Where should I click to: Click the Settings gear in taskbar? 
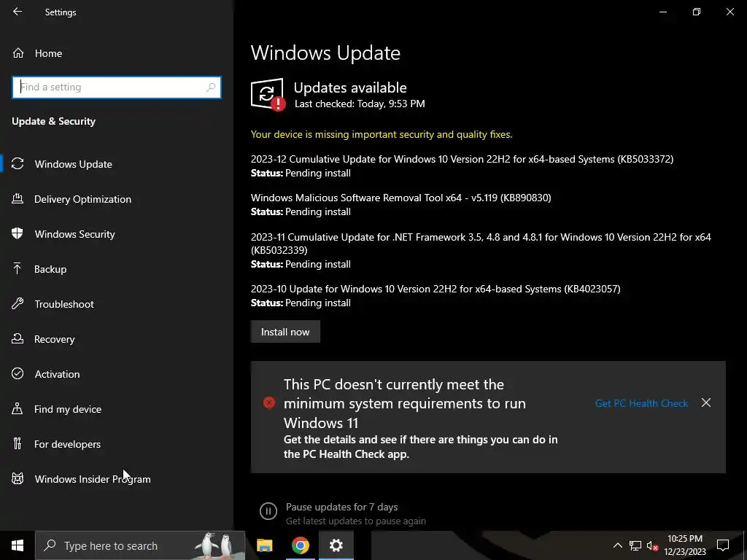(336, 545)
